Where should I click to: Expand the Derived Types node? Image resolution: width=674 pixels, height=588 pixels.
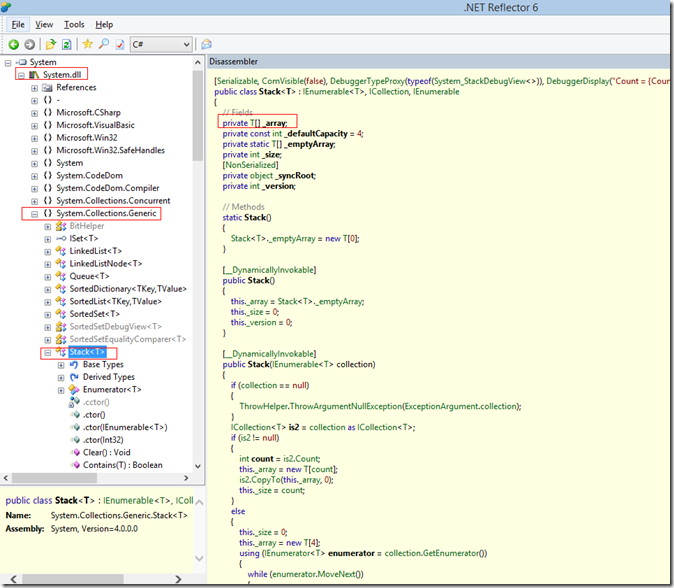60,377
